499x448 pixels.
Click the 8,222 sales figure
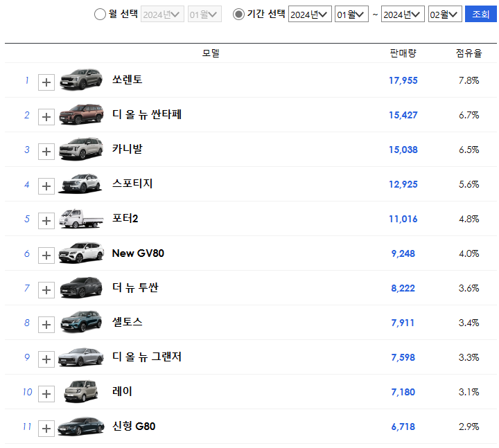(403, 288)
